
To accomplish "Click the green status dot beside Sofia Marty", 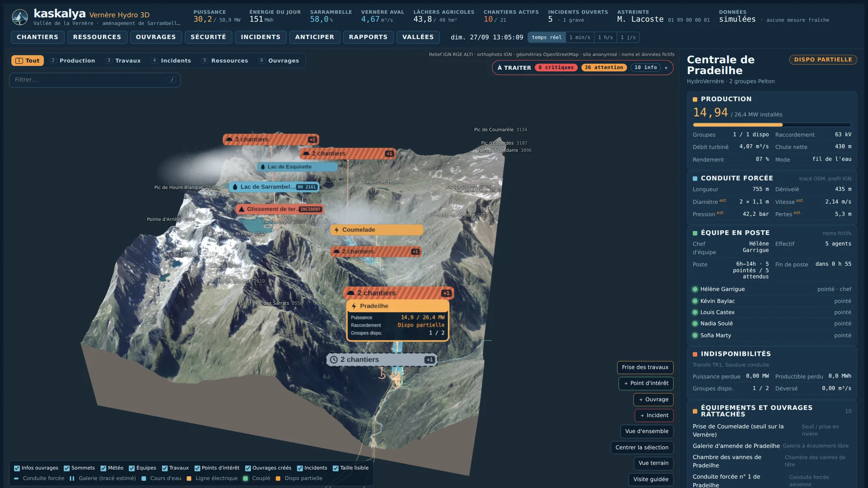I will pyautogui.click(x=695, y=335).
